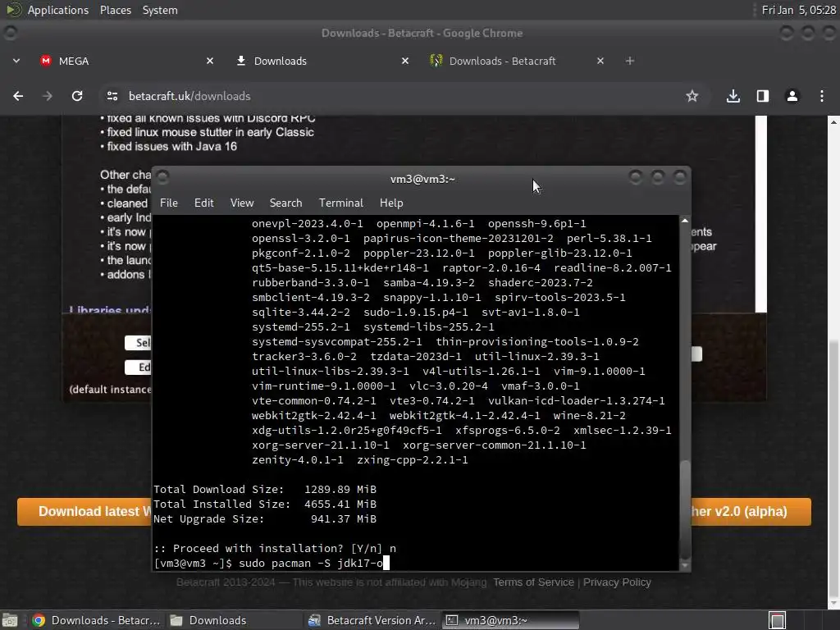Screen dimensions: 840x630
Task: Toggle Chrome side panel icon
Action: point(763,96)
